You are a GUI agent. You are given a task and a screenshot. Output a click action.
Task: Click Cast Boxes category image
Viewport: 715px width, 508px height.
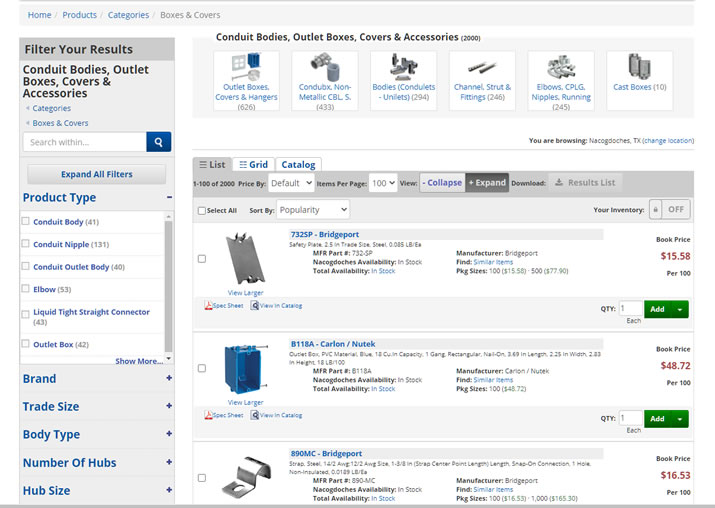(639, 66)
